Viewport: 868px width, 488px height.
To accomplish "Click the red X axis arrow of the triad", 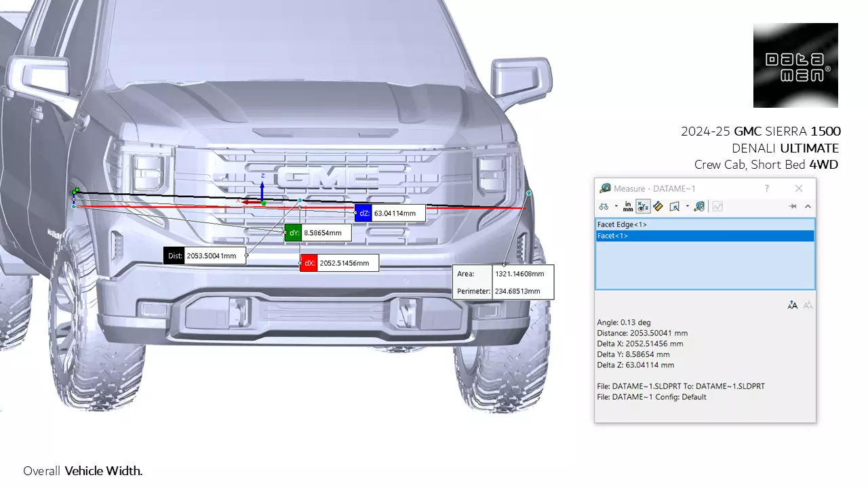I will [x=252, y=201].
